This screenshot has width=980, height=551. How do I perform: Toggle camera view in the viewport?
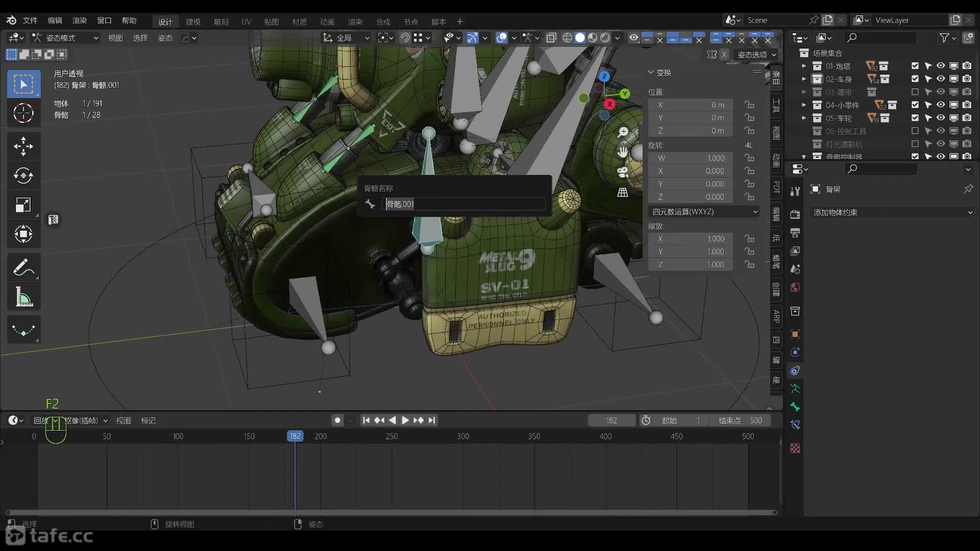623,172
